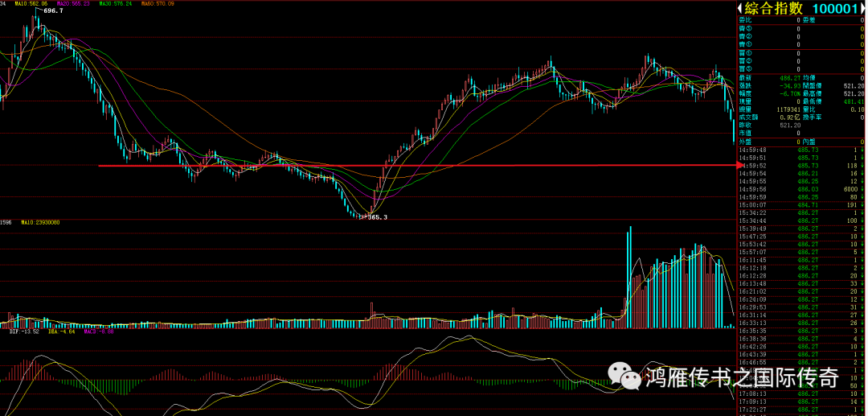868x416 pixels.
Task: Click the change value -34.93
Action: coord(790,86)
